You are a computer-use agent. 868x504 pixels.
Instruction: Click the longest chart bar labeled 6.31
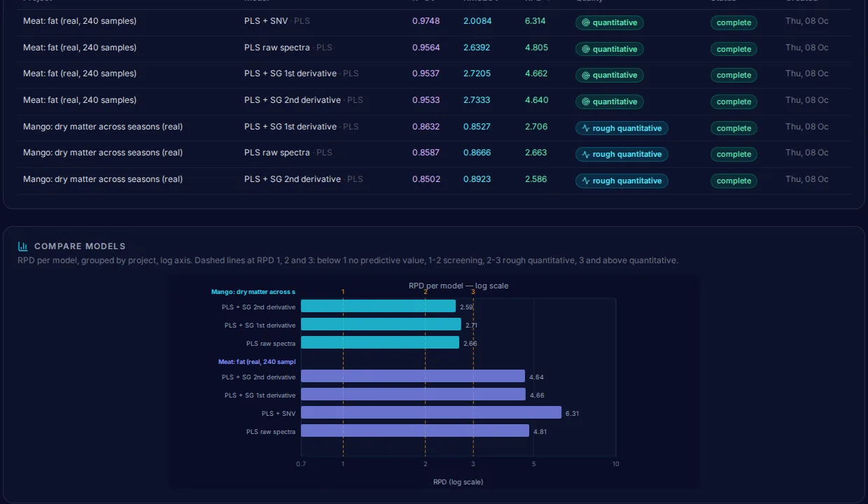tap(431, 413)
